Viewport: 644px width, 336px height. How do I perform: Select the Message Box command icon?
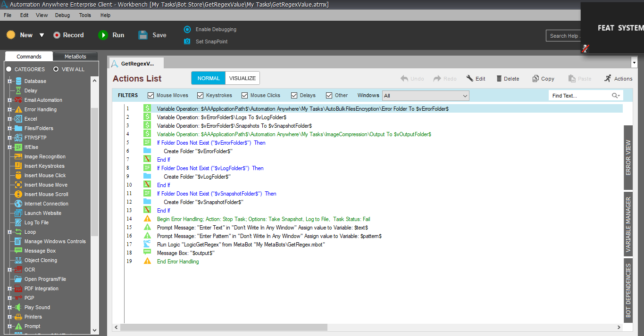pos(18,251)
